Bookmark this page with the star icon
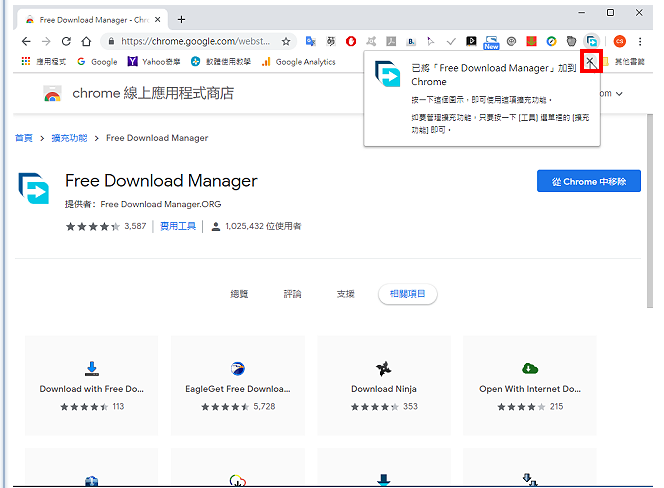 click(286, 41)
